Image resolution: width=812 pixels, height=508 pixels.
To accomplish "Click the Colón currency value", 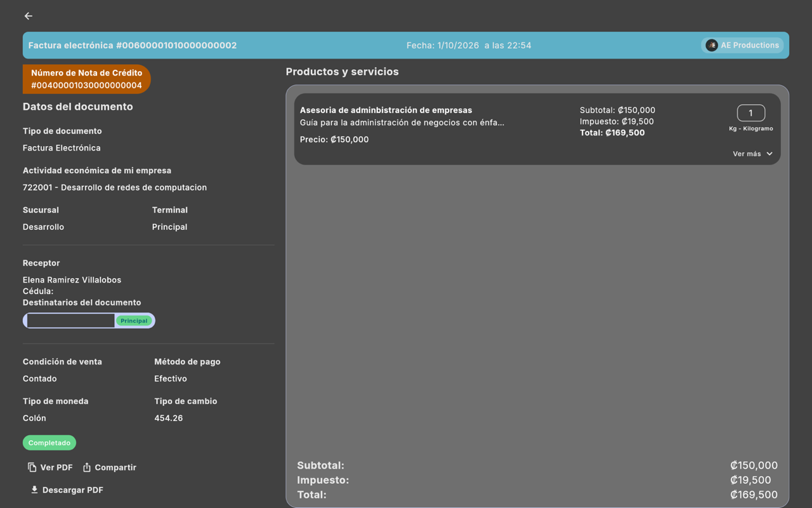I will 34,418.
